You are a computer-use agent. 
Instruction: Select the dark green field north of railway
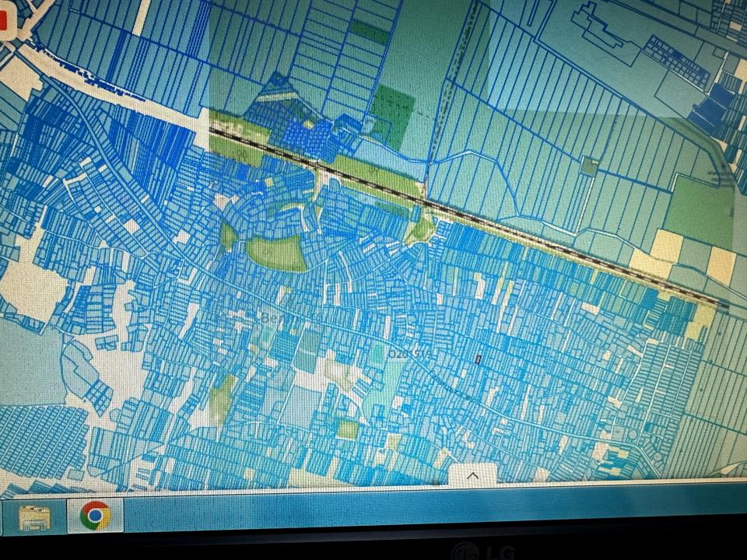tap(391, 115)
